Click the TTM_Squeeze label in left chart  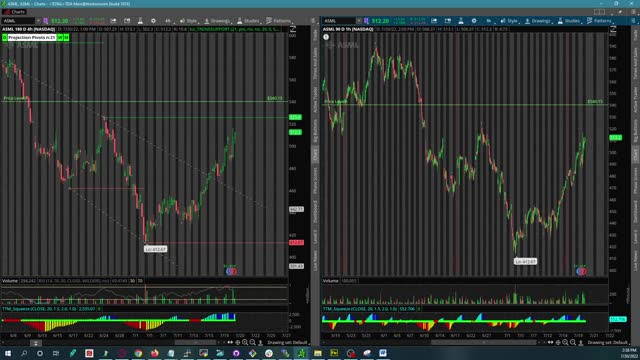coord(40,309)
